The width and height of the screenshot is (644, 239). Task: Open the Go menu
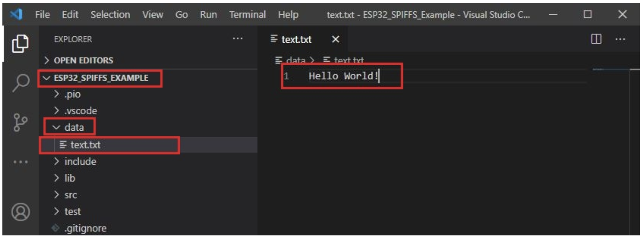coord(181,15)
